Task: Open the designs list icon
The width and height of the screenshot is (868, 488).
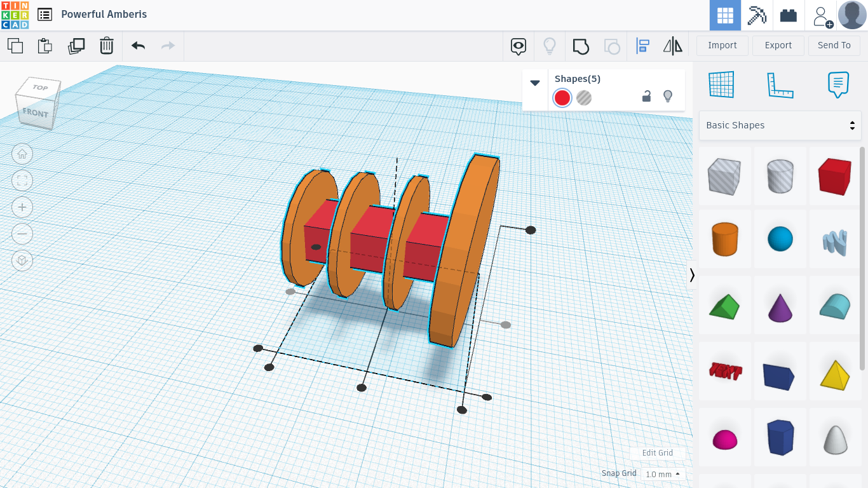Action: point(44,15)
